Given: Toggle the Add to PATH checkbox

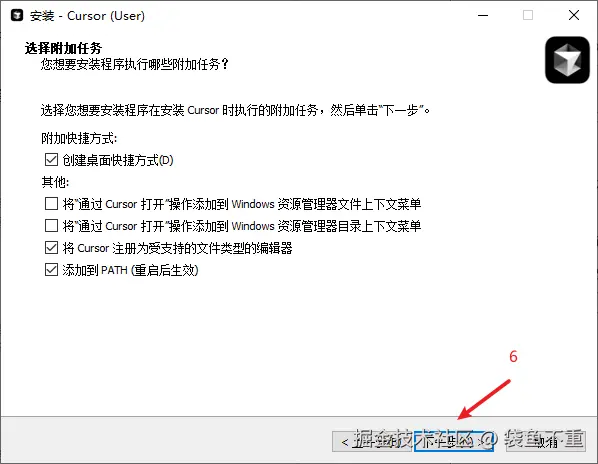Looking at the screenshot, I should [51, 270].
